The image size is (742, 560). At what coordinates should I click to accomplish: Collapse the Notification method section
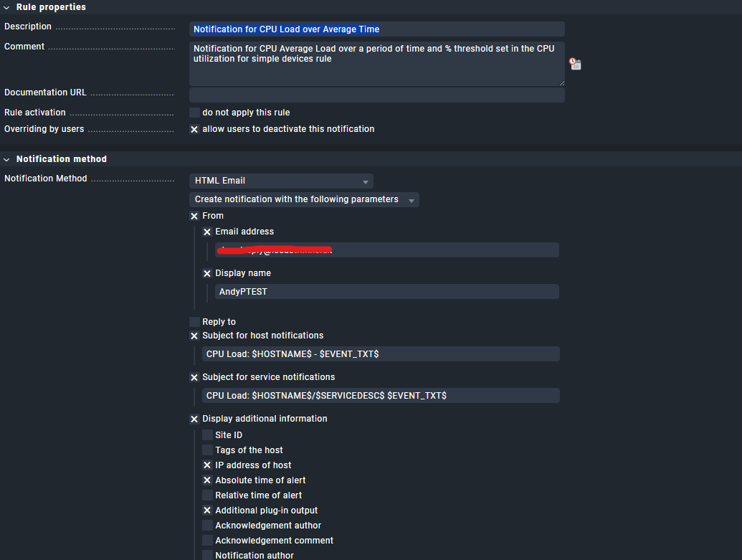[x=7, y=159]
